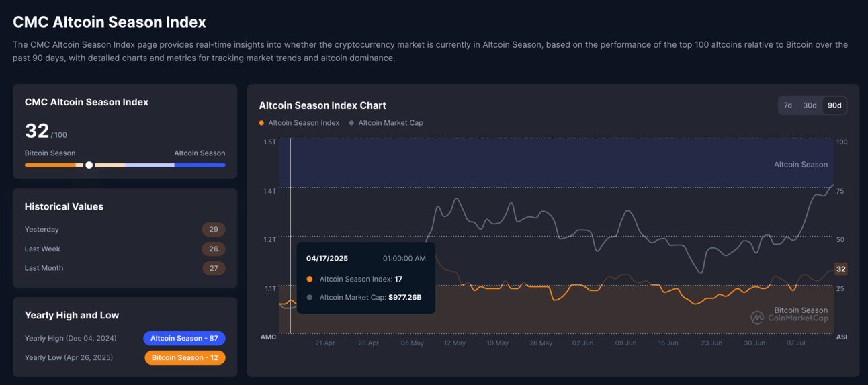
Task: Click the 12 May date axis label
Action: 455,343
